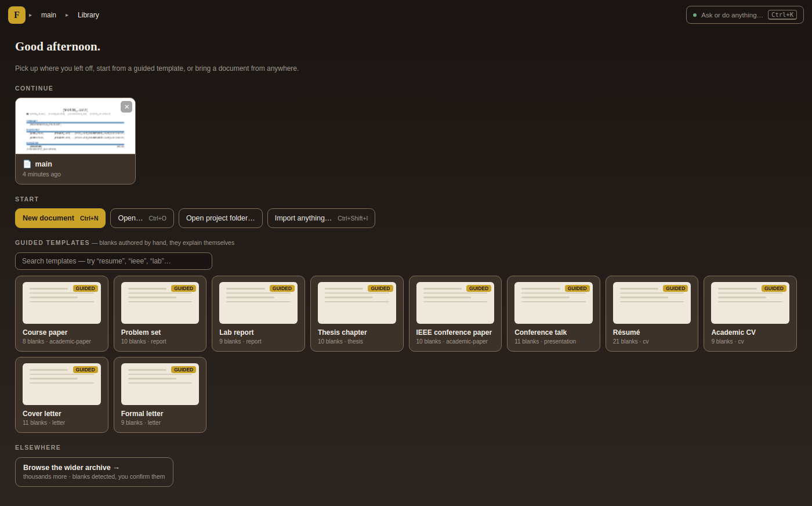Click the document icon beside main
Screen dimensions: 812x506
coord(27,164)
